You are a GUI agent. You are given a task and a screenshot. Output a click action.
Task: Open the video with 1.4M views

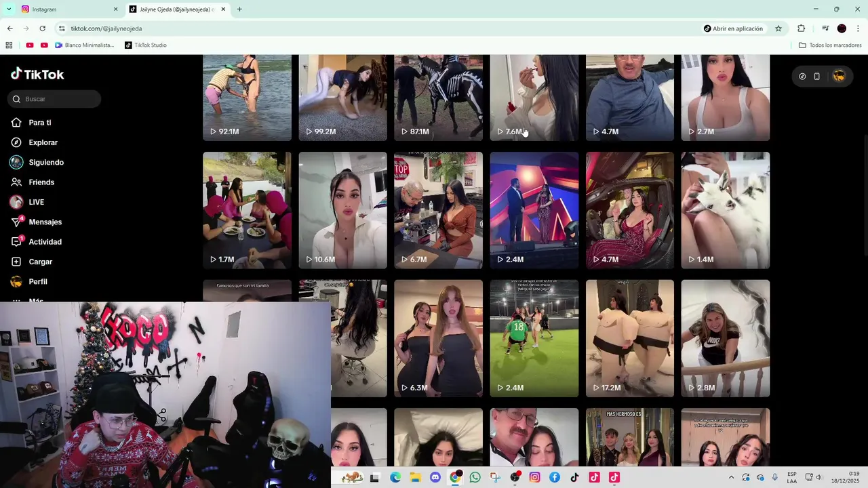[726, 210]
